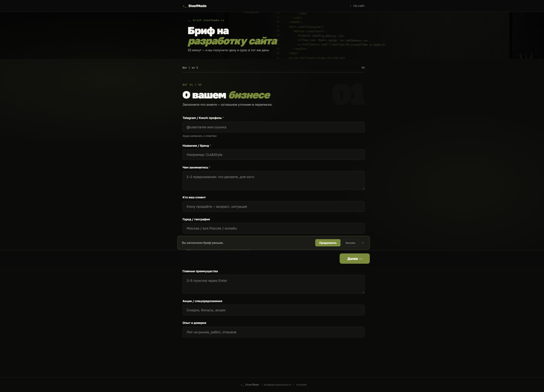Click the 'Заполните что знаете' description line
Screen dimensions: 544x392
coord(227,105)
